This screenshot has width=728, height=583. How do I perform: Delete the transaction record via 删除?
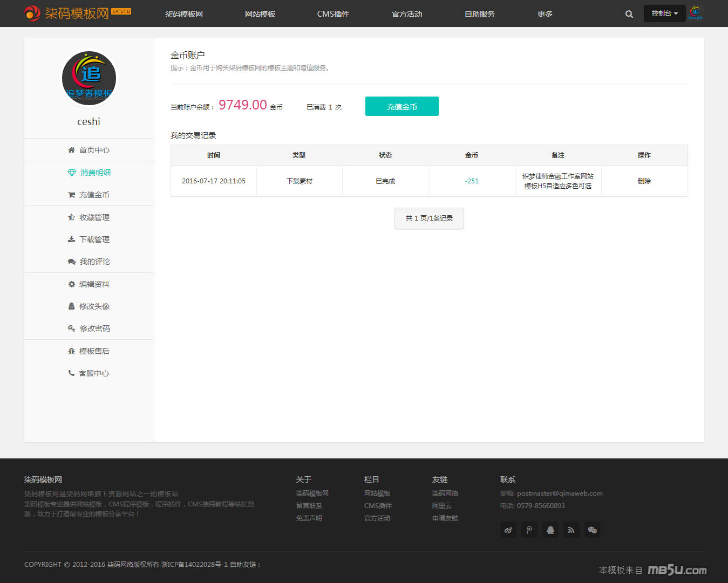(644, 181)
